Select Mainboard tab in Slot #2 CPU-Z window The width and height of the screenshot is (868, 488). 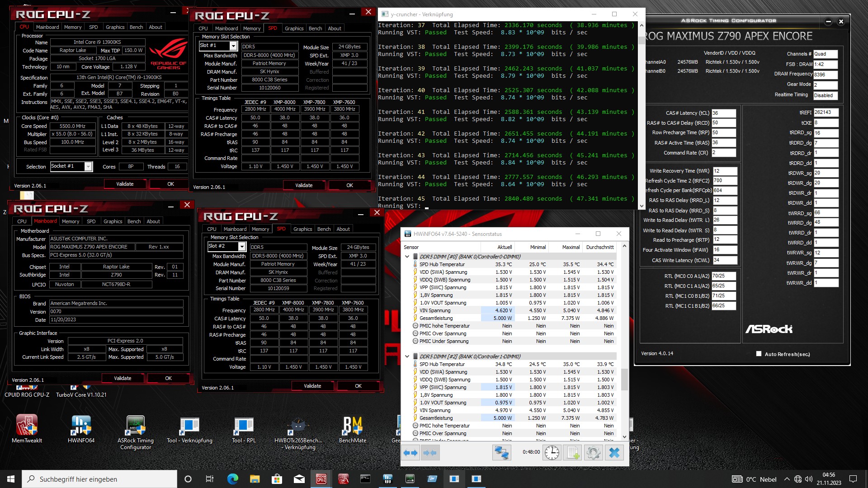click(x=235, y=229)
